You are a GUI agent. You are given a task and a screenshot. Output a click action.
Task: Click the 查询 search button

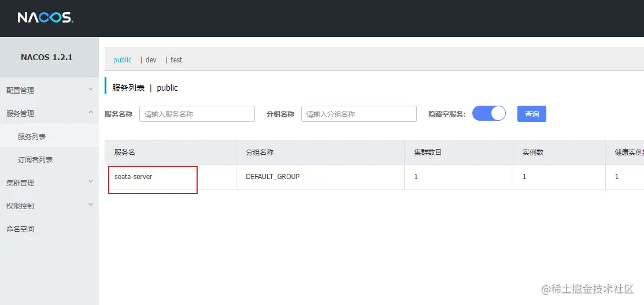pyautogui.click(x=531, y=114)
